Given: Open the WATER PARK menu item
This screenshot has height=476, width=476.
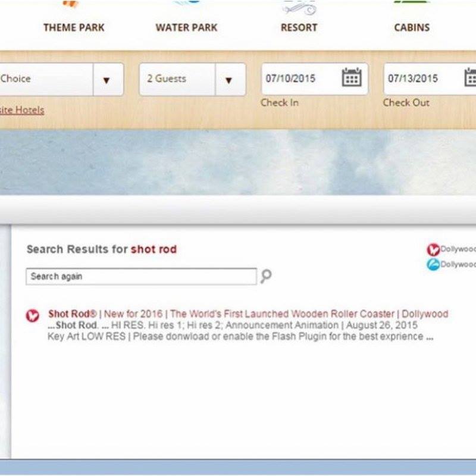Looking at the screenshot, I should pos(186,27).
